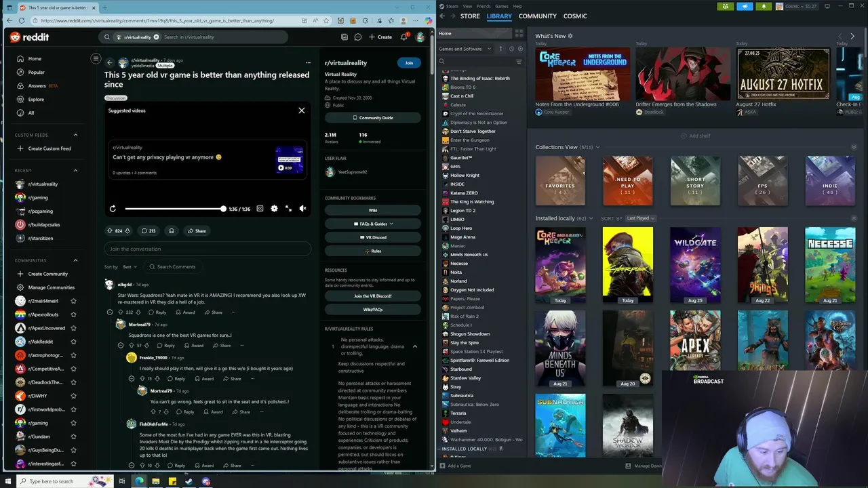Advance What's New with right arrow

click(852, 36)
